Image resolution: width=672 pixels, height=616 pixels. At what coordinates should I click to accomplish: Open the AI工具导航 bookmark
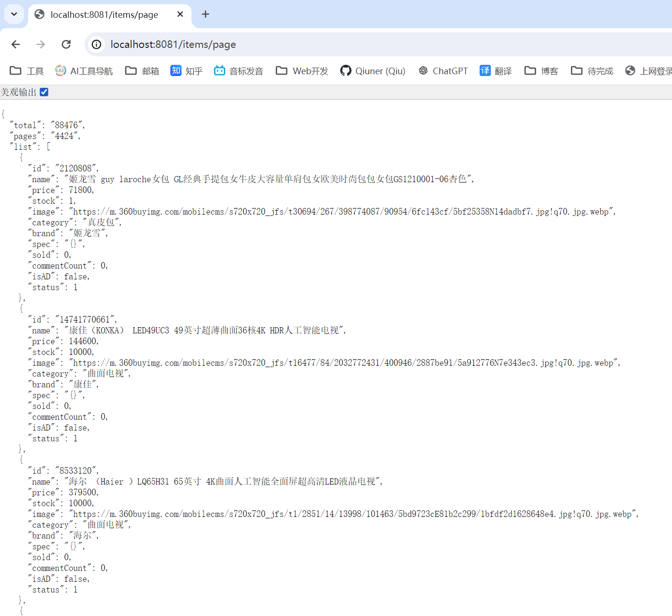[84, 71]
